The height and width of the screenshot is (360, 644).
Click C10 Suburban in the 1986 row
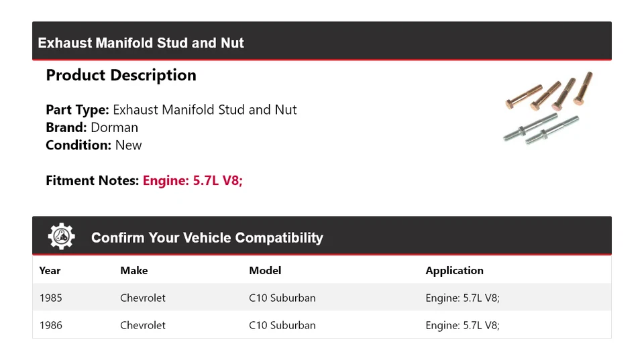pos(282,325)
